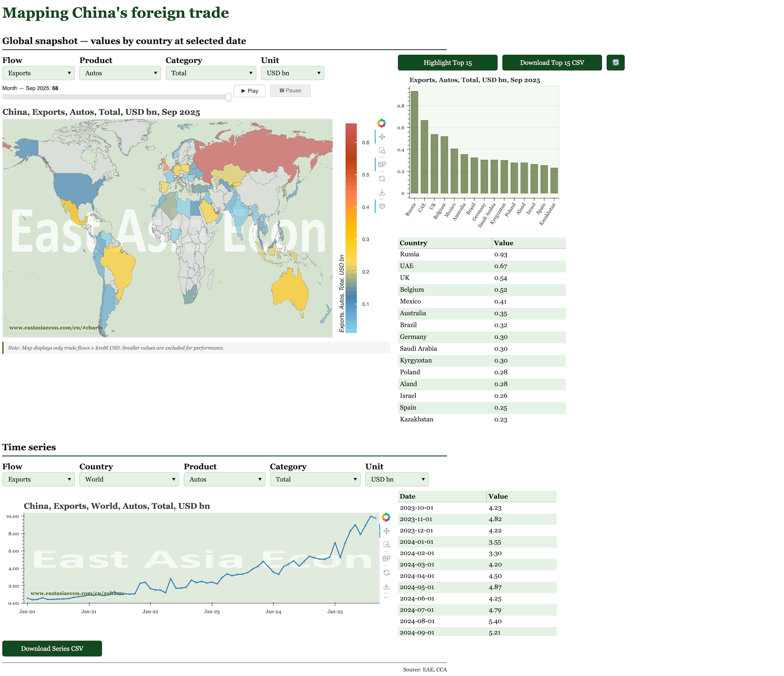
Task: Reset axes on the map chart
Action: [382, 178]
